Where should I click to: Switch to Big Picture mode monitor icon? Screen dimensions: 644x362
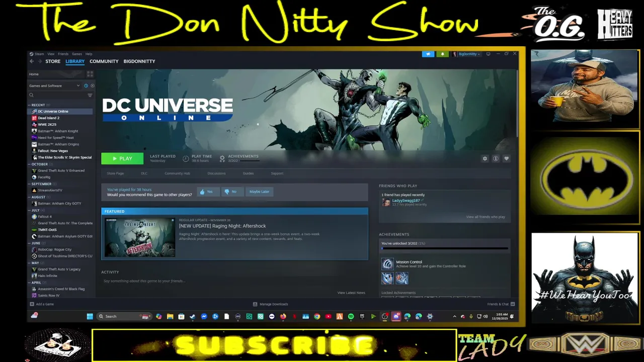tap(488, 54)
